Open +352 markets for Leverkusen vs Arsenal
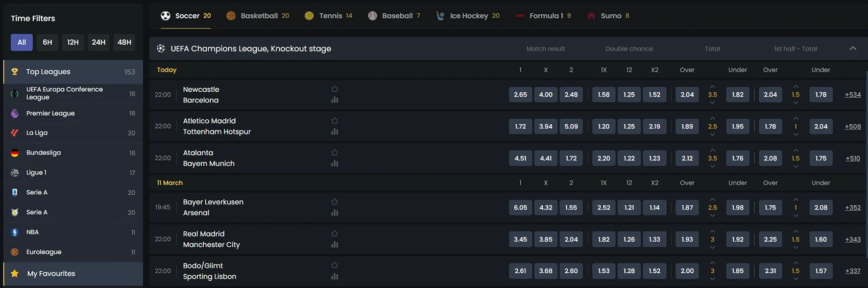This screenshot has height=288, width=868. point(853,207)
